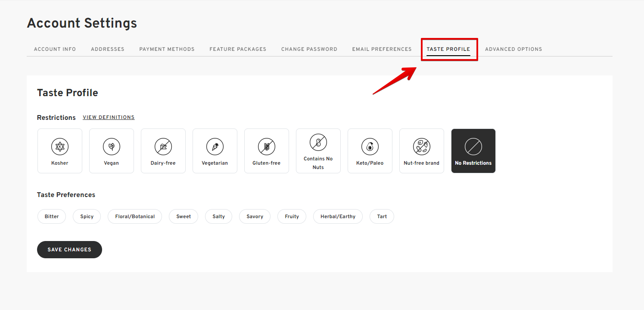Select the Kosher star icon
Viewport: 644px width, 310px height.
(60, 147)
